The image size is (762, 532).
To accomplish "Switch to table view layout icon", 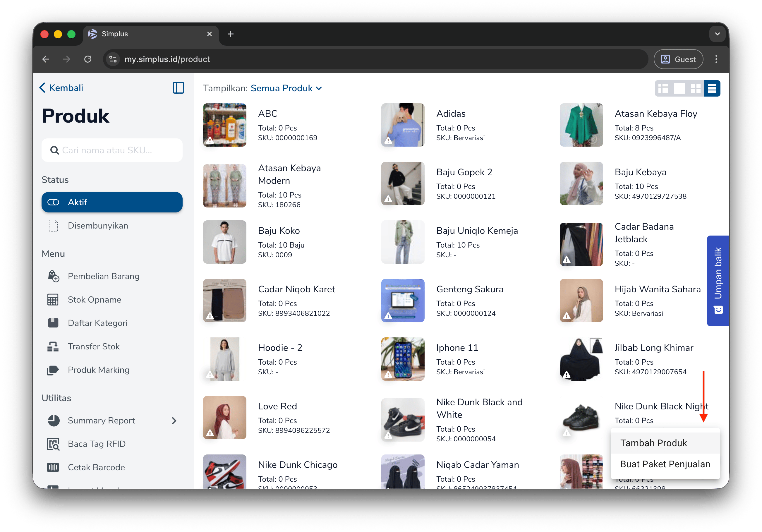I will pos(663,88).
